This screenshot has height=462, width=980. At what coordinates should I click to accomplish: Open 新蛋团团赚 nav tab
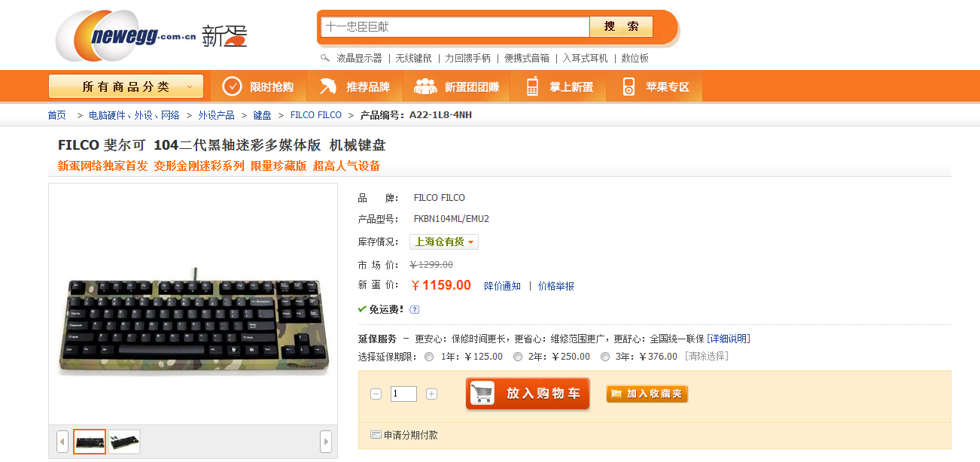pos(457,87)
